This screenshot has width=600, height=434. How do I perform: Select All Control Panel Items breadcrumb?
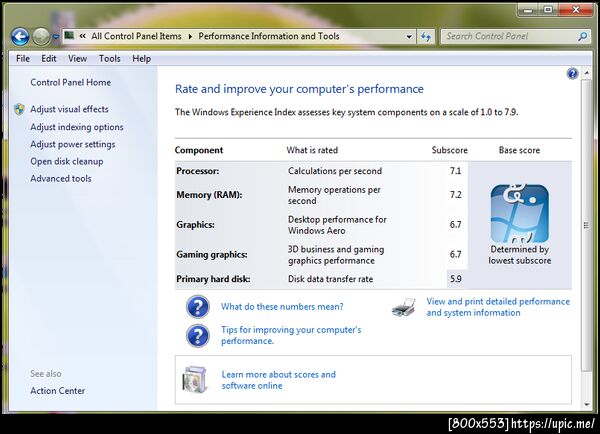tap(136, 36)
